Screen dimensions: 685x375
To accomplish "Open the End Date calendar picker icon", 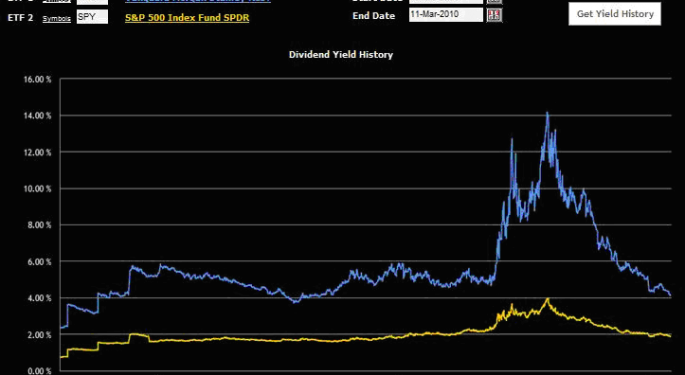I will 495,15.
